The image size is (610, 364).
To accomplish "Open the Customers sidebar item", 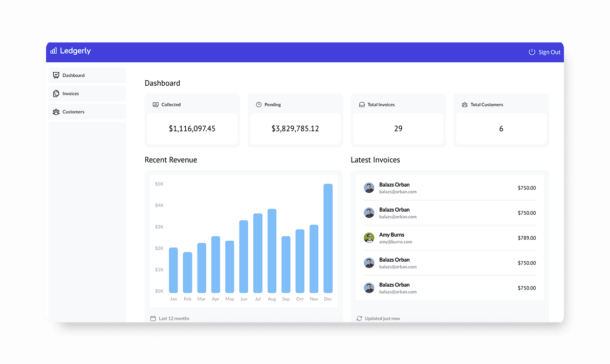I will coord(87,112).
